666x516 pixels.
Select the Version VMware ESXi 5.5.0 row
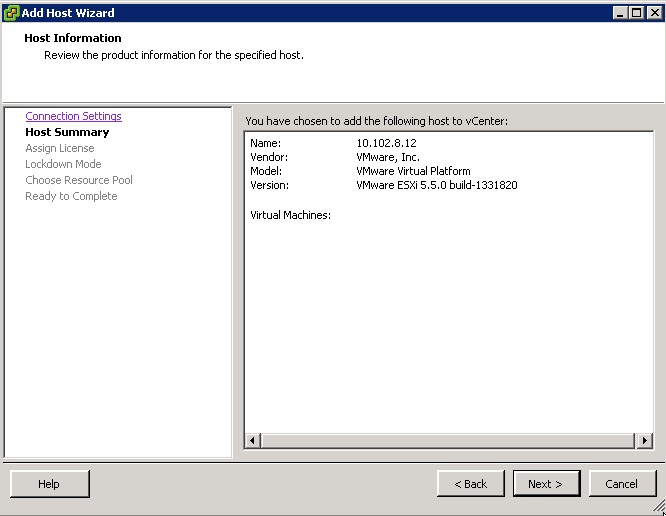click(436, 185)
